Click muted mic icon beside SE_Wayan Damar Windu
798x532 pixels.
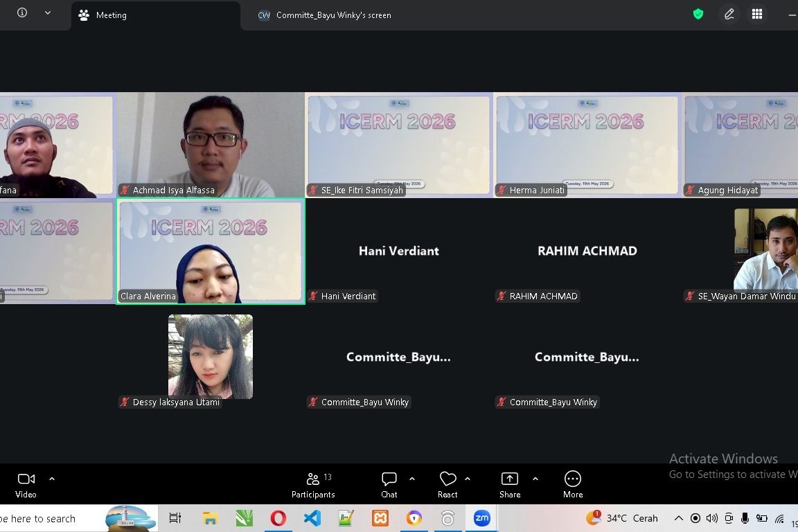[x=690, y=296]
